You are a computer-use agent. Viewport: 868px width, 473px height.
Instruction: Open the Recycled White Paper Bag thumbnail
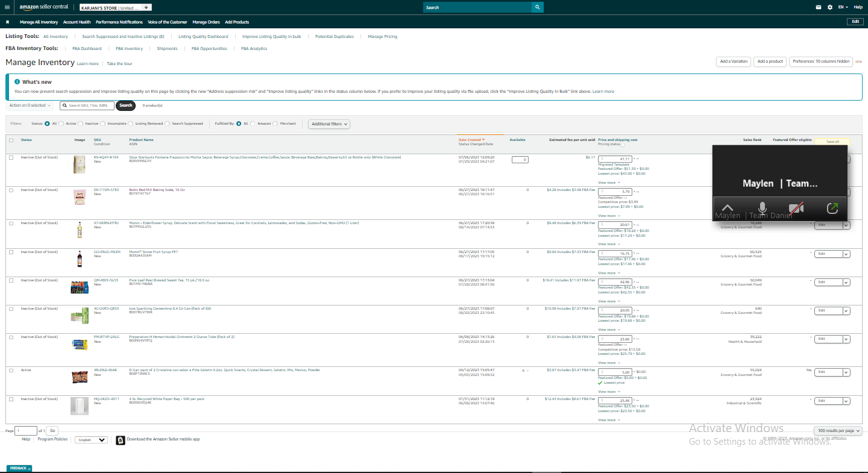point(79,406)
